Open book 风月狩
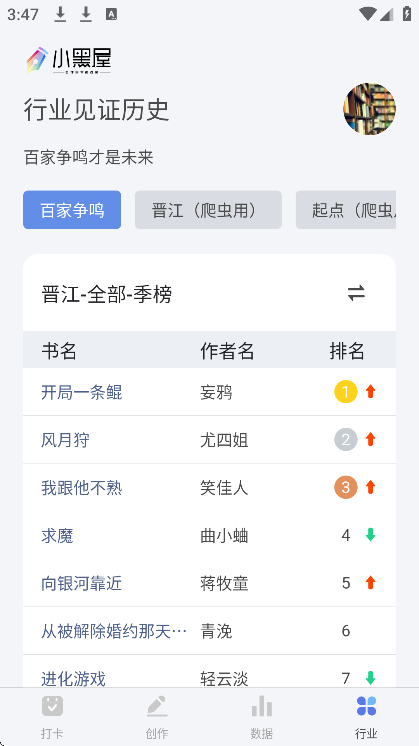The width and height of the screenshot is (419, 746). point(65,440)
